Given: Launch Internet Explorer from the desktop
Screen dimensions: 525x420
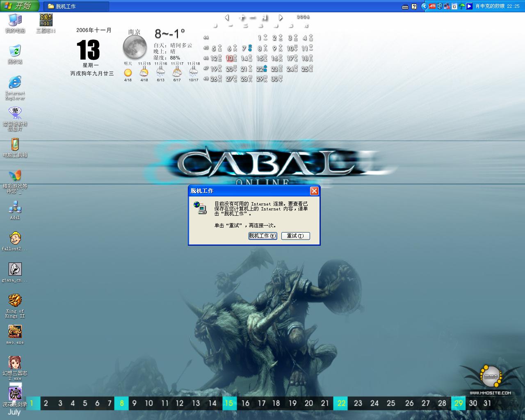Looking at the screenshot, I should point(15,88).
